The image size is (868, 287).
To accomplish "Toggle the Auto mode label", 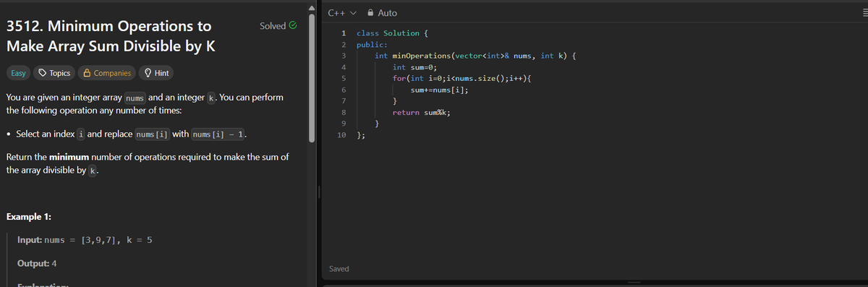I will point(387,13).
